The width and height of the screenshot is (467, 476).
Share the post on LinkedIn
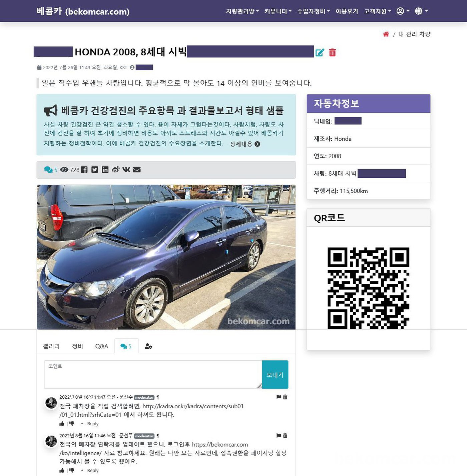click(x=105, y=170)
